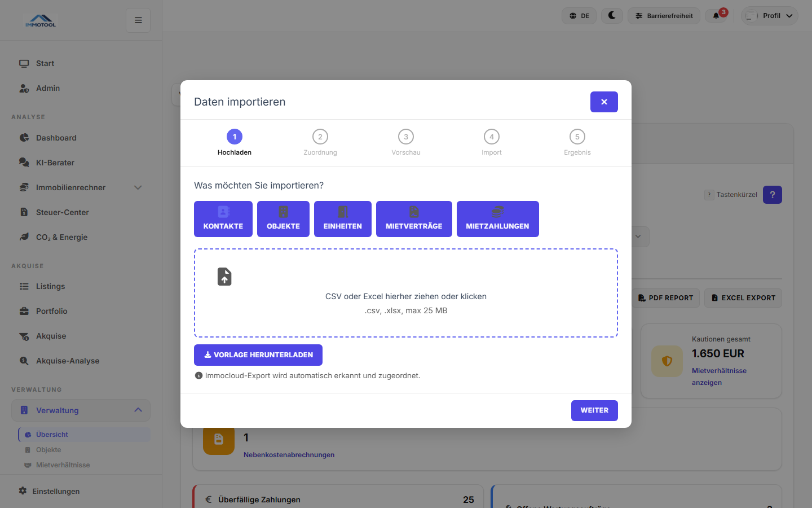812x508 pixels.
Task: Click the Weiter button
Action: click(594, 410)
